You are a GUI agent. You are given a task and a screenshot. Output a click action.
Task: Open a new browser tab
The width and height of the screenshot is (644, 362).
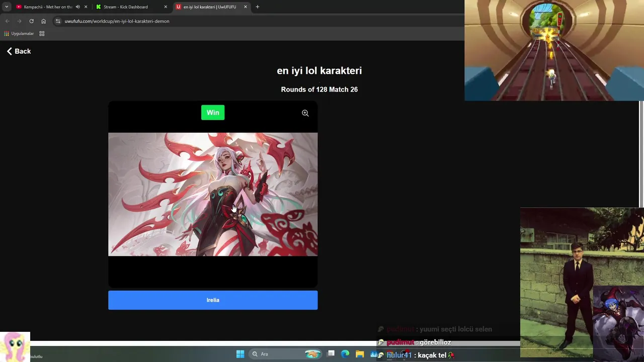pos(258,7)
